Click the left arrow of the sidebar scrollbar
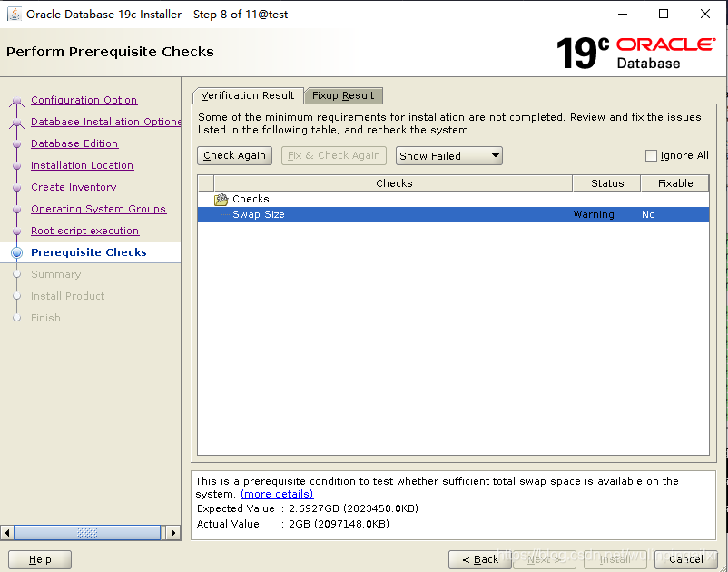 [7, 533]
